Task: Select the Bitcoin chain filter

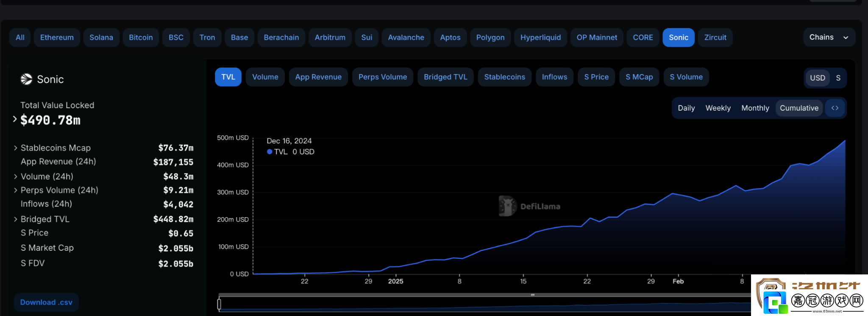Action: click(x=141, y=38)
